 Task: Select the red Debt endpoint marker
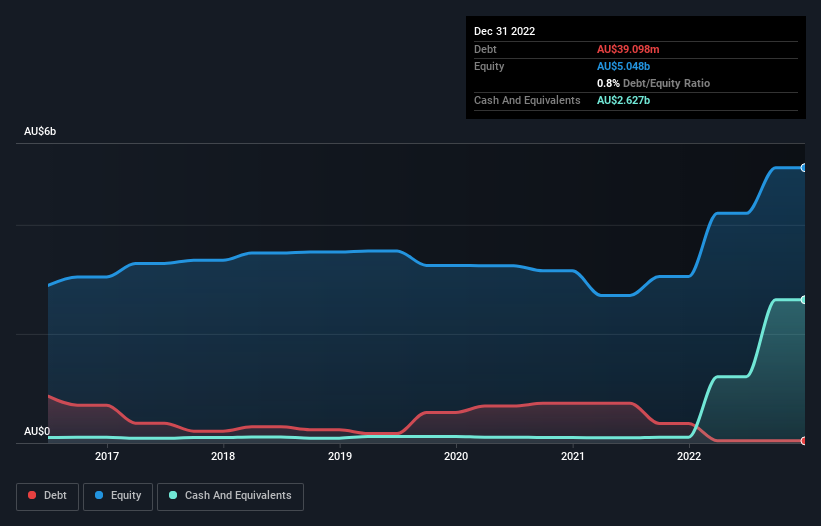[804, 441]
